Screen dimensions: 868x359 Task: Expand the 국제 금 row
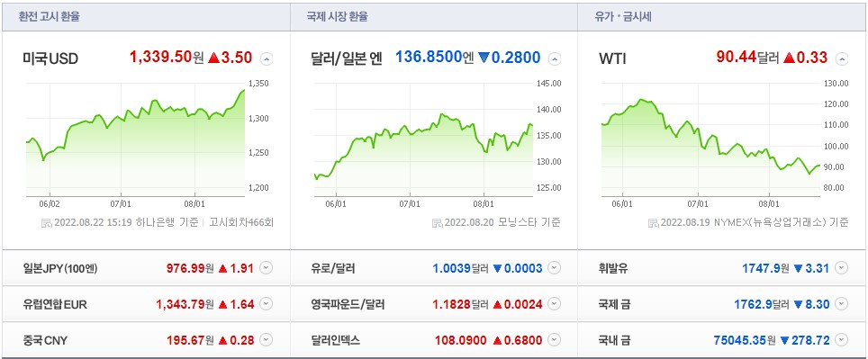click(x=841, y=304)
